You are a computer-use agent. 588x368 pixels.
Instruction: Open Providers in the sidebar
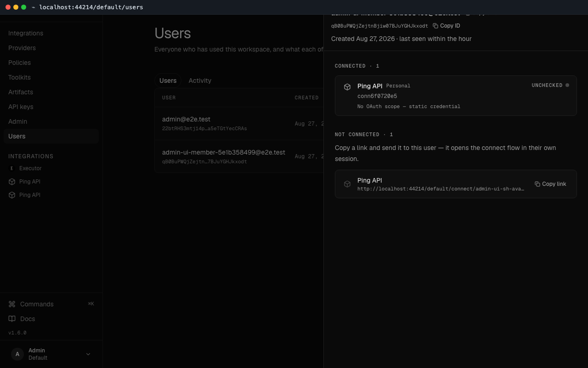(51, 48)
